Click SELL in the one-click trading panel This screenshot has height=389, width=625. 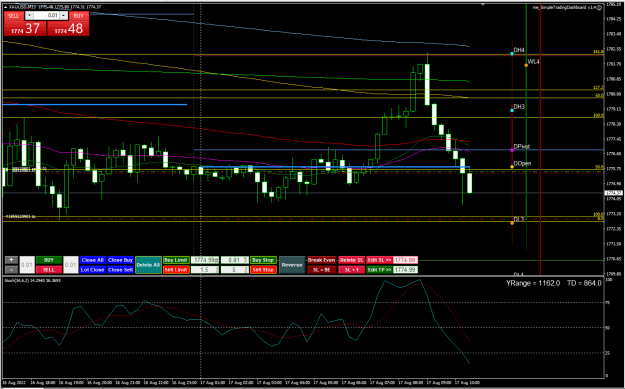click(14, 16)
